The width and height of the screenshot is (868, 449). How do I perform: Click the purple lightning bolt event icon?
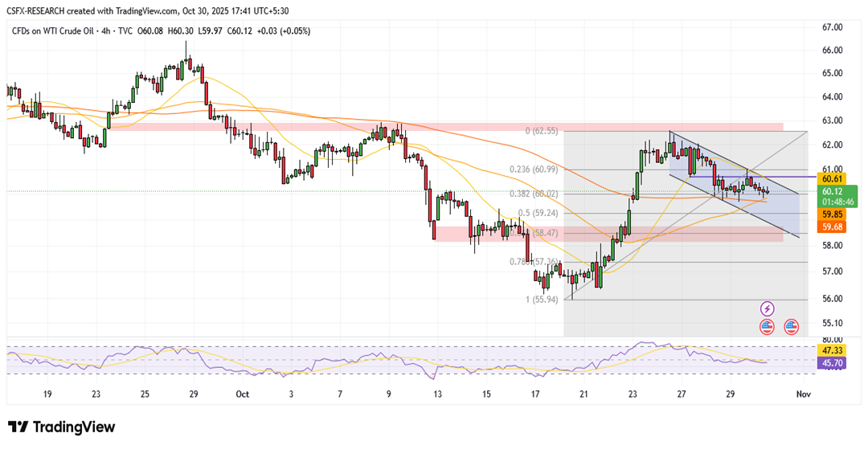pos(767,308)
